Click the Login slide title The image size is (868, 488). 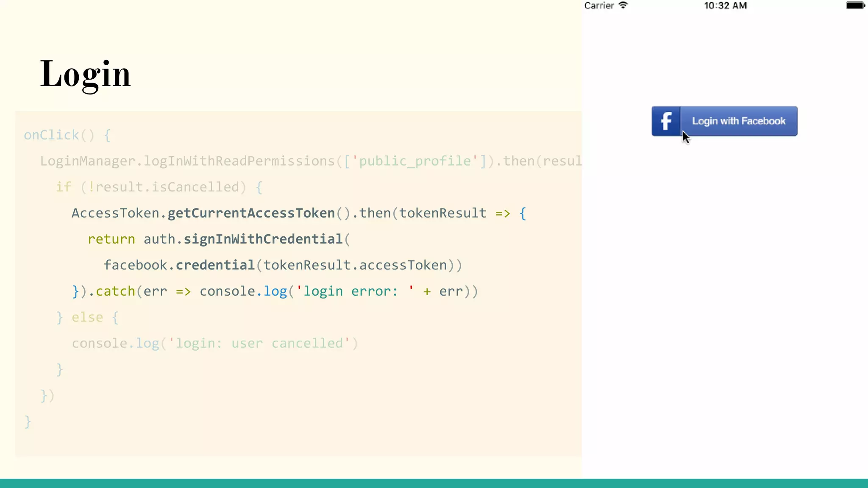click(x=85, y=75)
